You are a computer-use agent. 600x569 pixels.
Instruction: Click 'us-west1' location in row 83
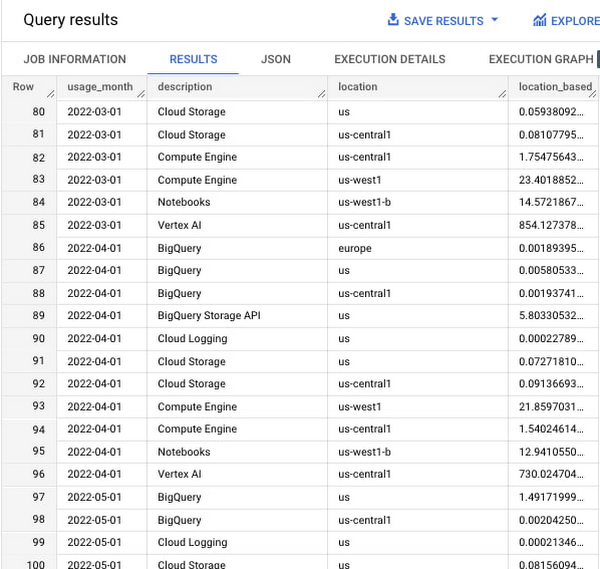(x=360, y=180)
